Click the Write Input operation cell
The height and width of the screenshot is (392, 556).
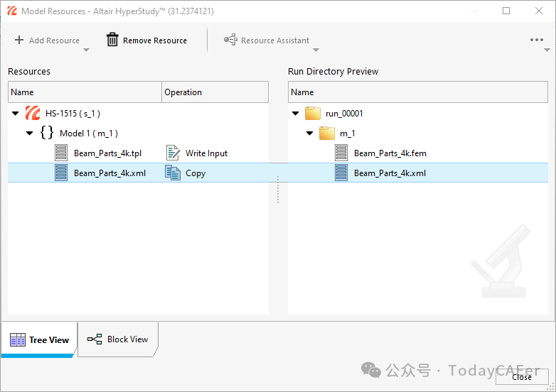(x=215, y=153)
